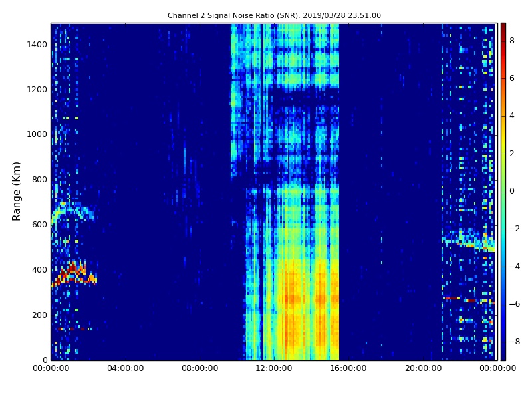Click the colorbar label −8
The height and width of the screenshot is (399, 532).
point(515,342)
